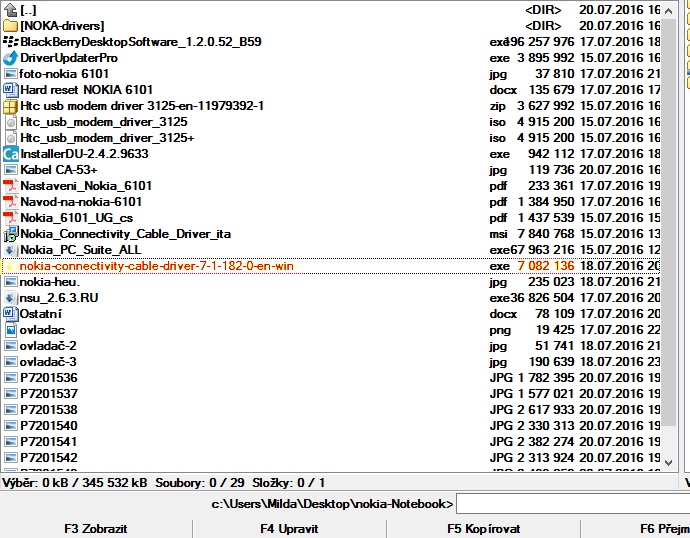Image resolution: width=690 pixels, height=538 pixels.
Task: Click the F3 Zobrazit button
Action: tap(96, 529)
